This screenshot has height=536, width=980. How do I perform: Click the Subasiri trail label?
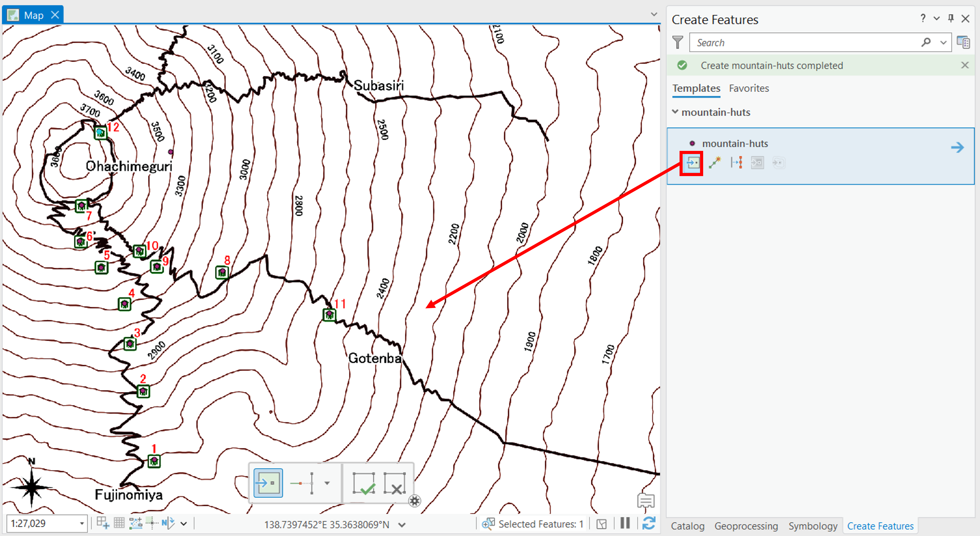pos(379,85)
